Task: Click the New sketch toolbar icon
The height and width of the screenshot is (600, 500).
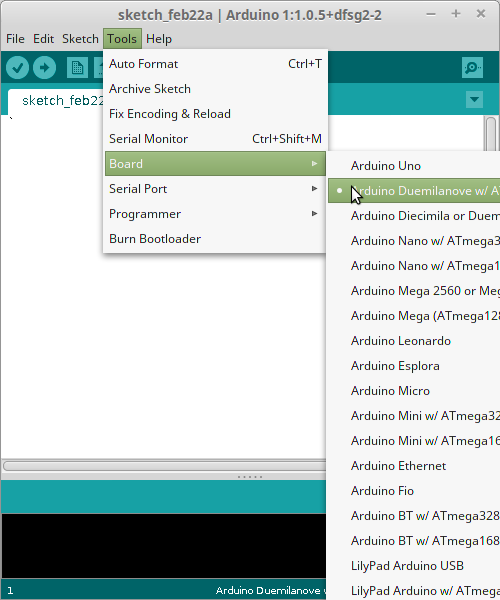Action: coord(77,68)
